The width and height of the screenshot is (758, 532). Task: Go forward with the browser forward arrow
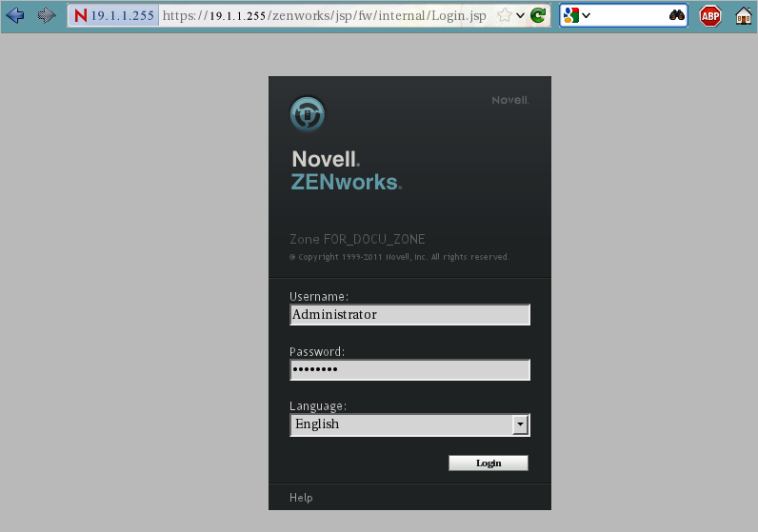47,15
